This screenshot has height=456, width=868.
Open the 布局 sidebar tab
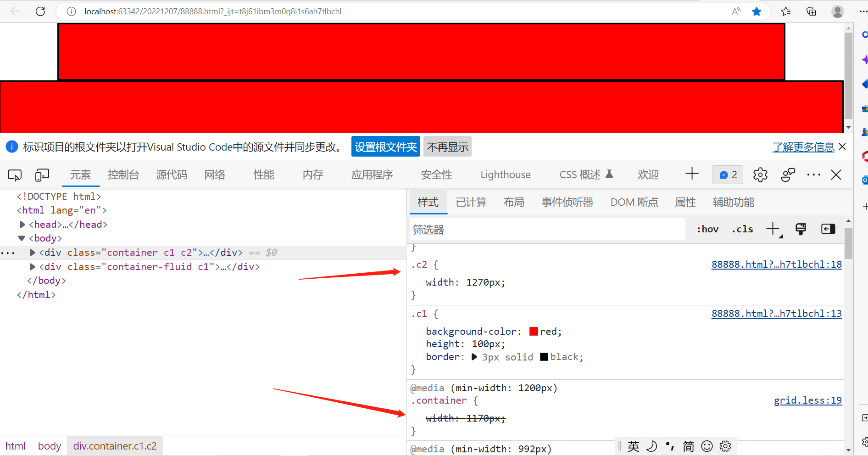(x=514, y=203)
